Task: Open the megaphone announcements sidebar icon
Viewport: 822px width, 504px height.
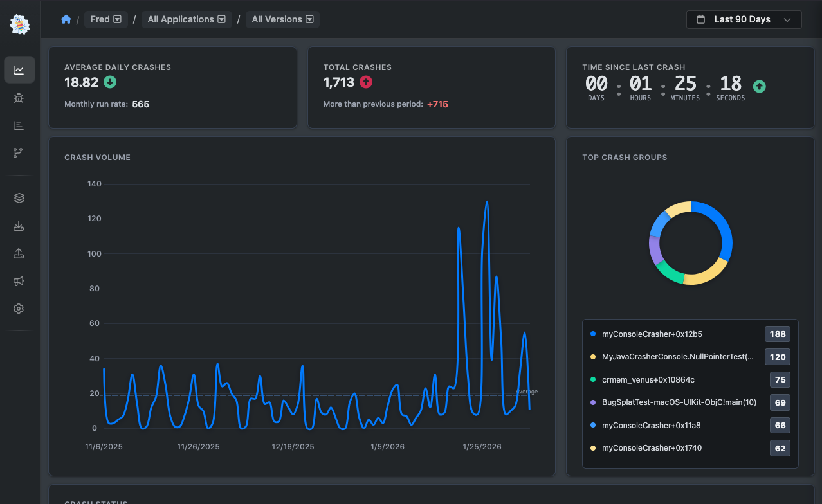Action: click(19, 281)
